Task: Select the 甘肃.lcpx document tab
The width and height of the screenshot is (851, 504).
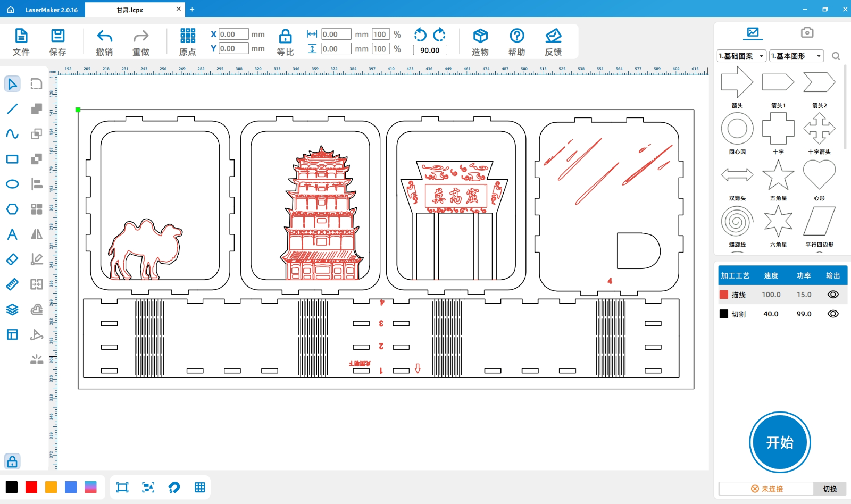Action: point(130,10)
